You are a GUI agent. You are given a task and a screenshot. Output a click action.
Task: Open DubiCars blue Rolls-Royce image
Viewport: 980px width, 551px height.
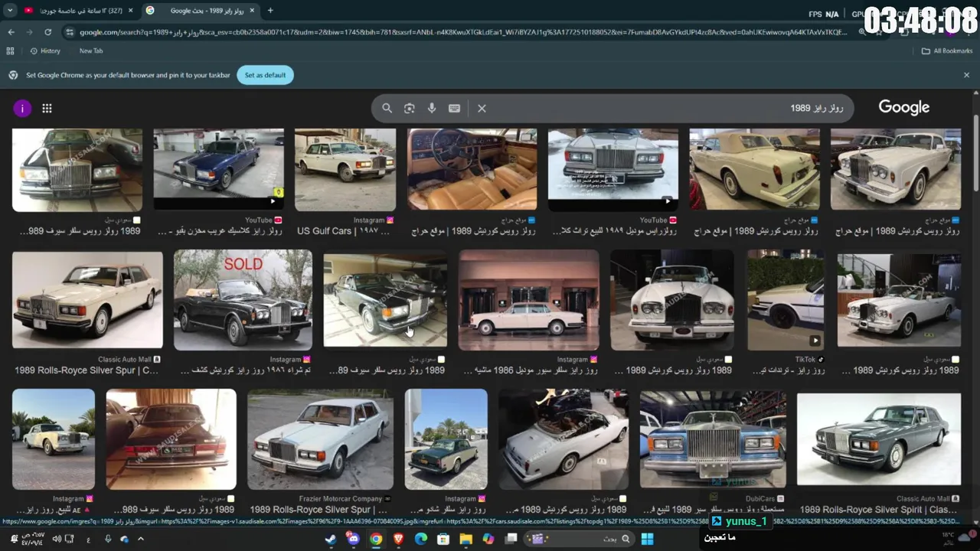(713, 439)
